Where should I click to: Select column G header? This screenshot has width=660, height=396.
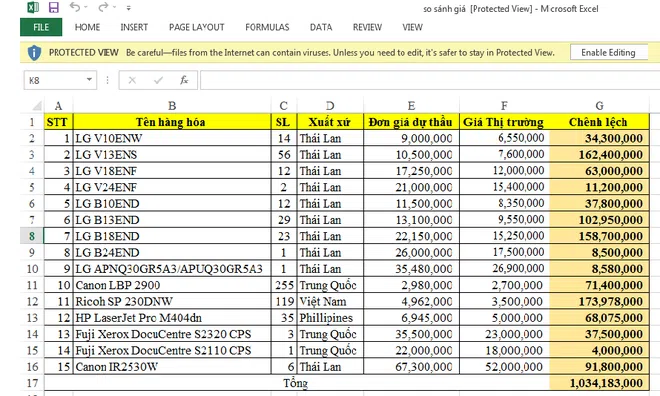(599, 106)
